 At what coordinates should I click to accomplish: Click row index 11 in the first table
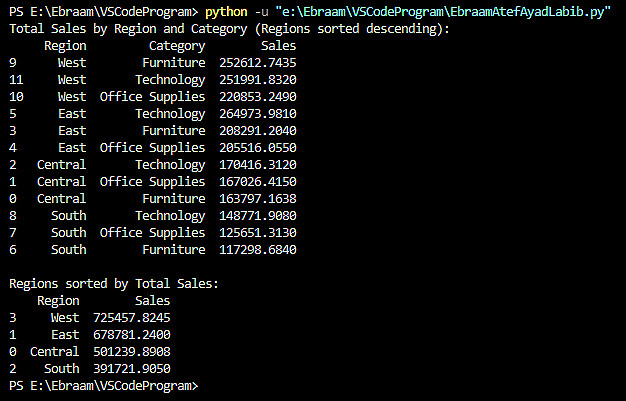pyautogui.click(x=16, y=79)
